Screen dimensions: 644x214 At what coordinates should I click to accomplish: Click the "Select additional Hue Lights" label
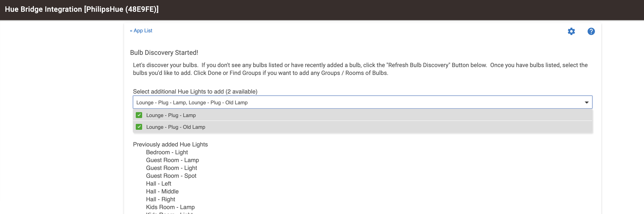[195, 92]
